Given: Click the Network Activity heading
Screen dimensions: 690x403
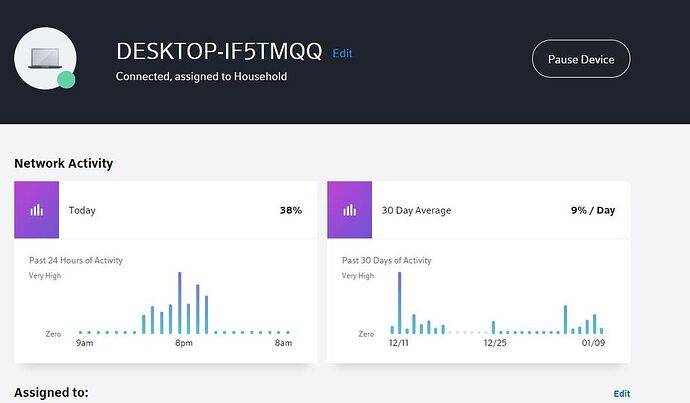Looking at the screenshot, I should [x=63, y=163].
